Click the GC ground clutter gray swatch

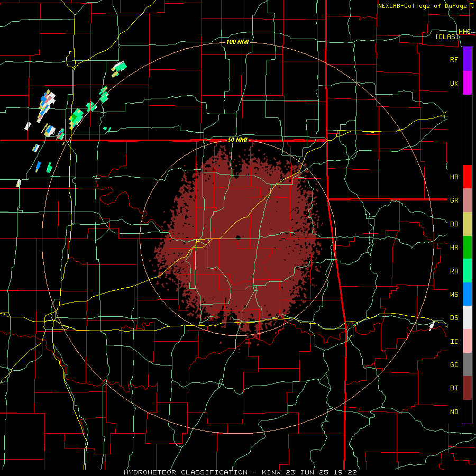coord(467,364)
